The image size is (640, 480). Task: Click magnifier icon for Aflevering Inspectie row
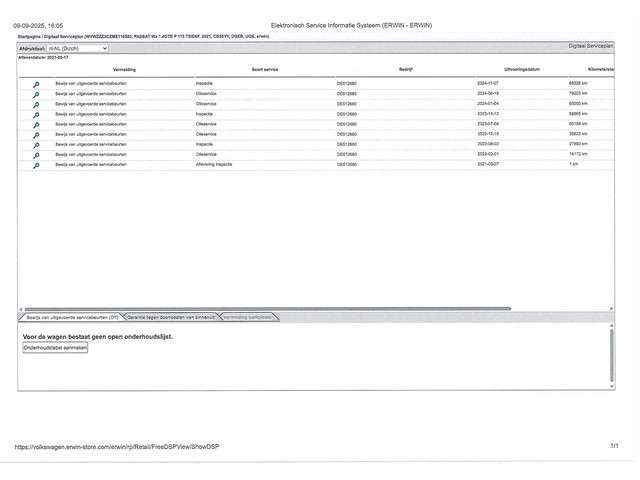click(36, 164)
